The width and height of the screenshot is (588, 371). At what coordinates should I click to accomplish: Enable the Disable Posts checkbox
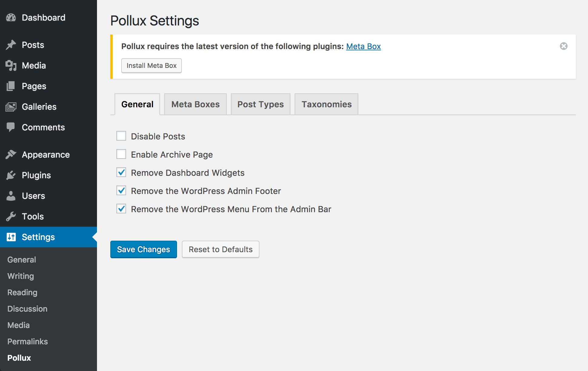121,136
